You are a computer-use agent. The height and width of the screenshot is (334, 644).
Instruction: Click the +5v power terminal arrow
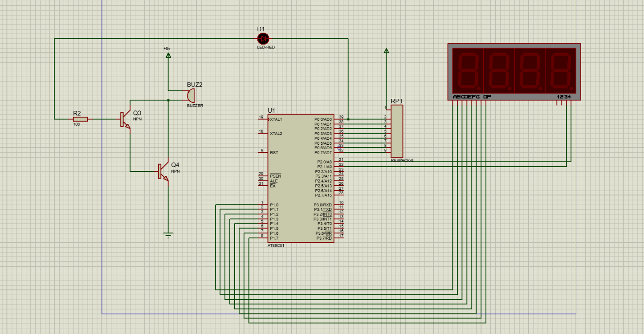click(x=168, y=55)
